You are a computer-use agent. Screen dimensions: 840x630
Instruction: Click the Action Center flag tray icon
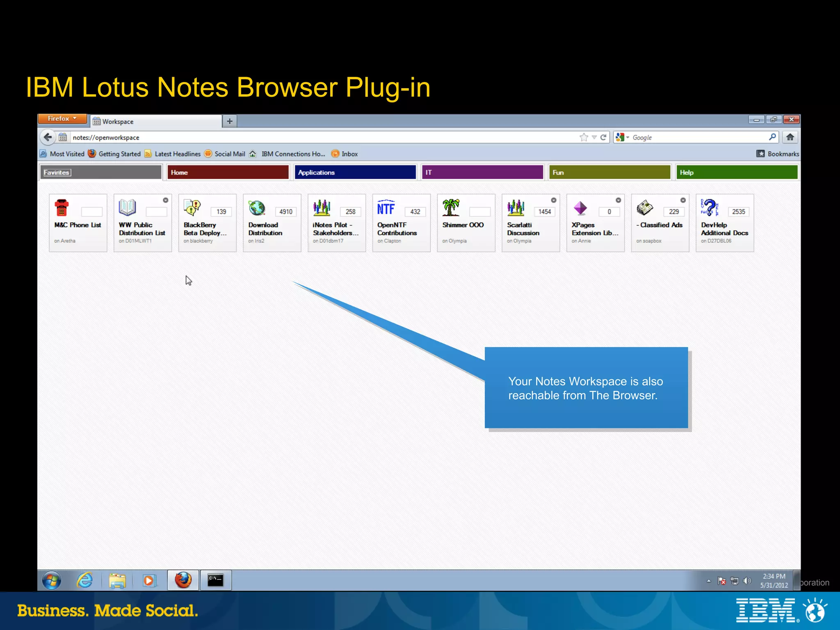pyautogui.click(x=722, y=581)
